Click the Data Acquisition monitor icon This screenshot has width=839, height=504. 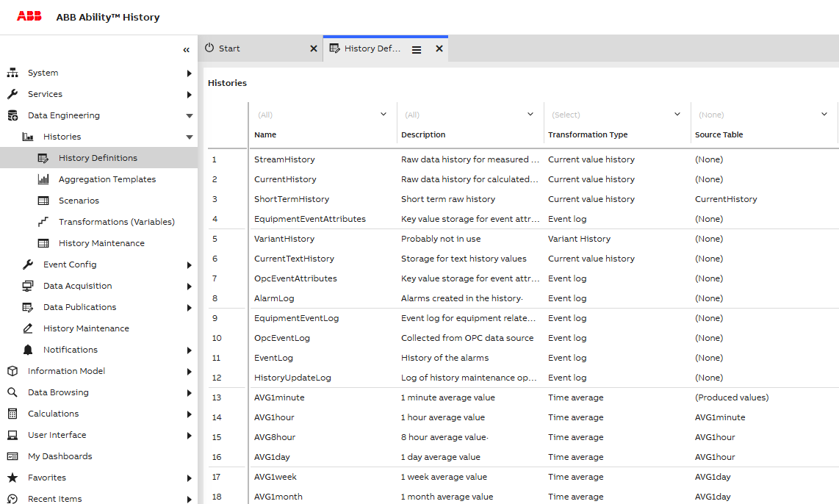[x=28, y=286]
